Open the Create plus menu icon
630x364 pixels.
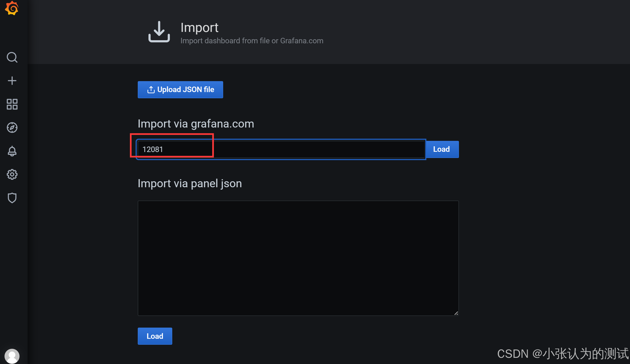click(12, 81)
